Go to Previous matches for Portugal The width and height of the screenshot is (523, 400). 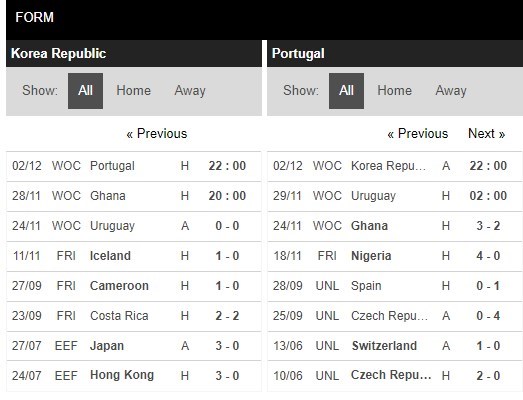tap(418, 133)
